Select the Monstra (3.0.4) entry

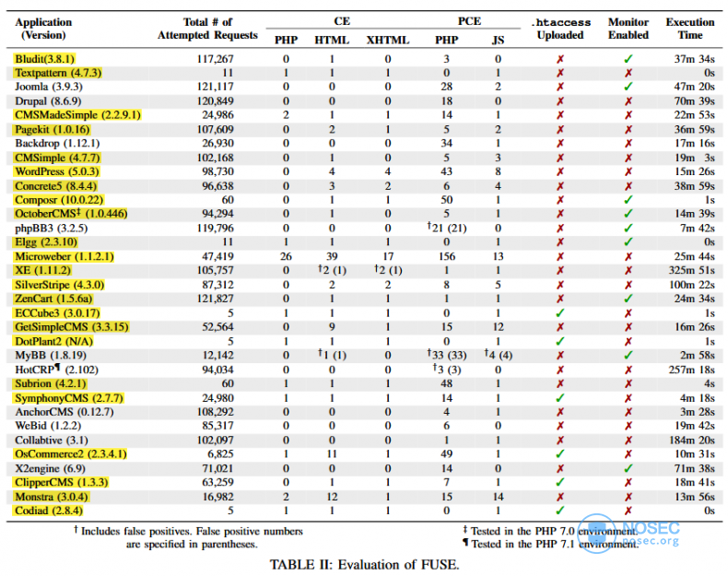coord(52,497)
